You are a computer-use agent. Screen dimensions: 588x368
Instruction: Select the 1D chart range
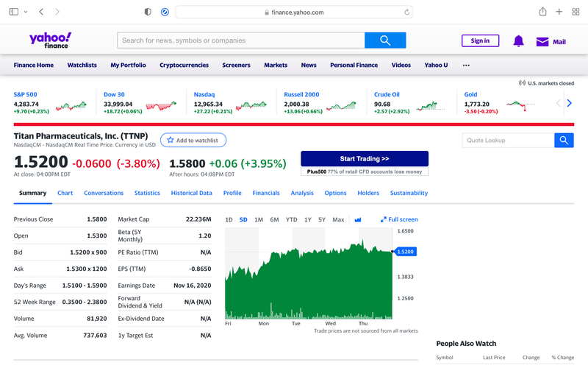(x=229, y=219)
